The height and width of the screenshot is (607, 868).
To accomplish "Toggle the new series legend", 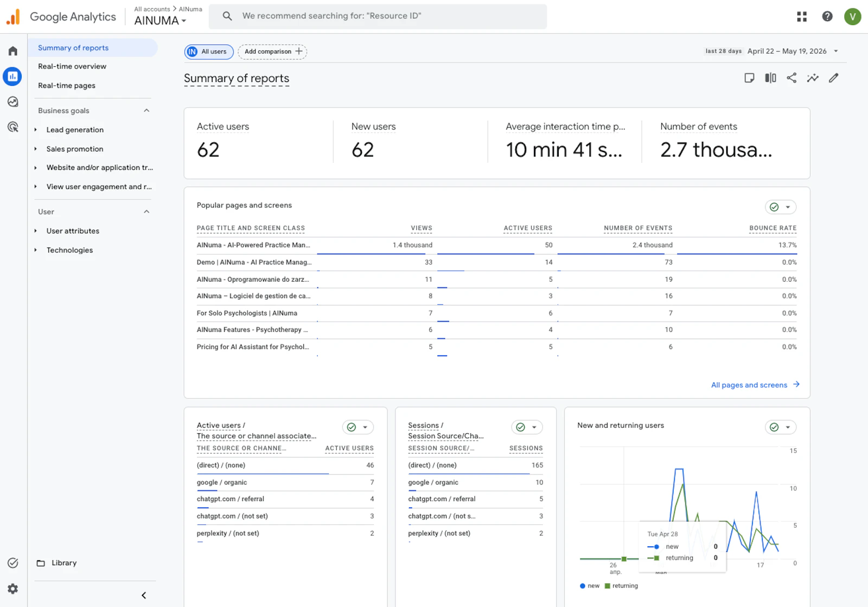I will (590, 586).
